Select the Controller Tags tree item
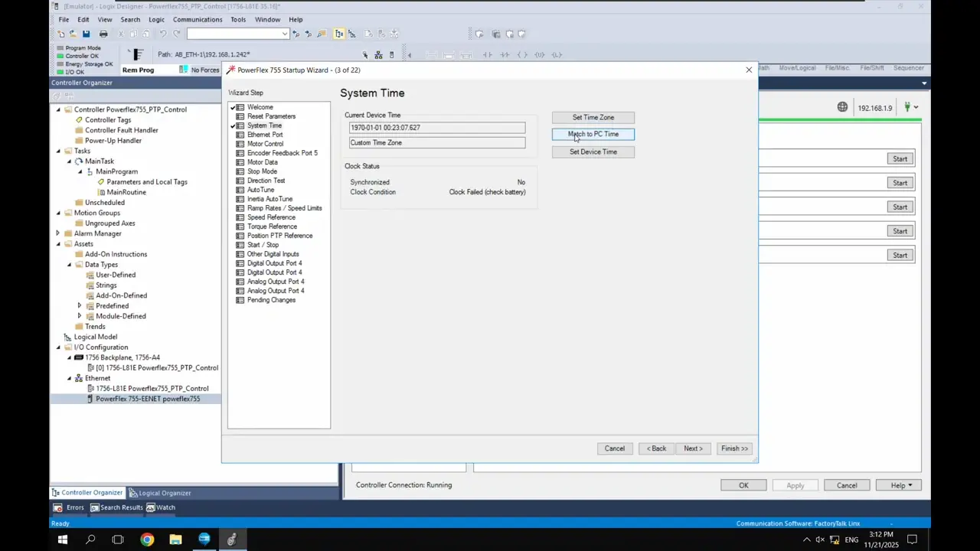Screen dimensions: 980x551 [107, 120]
